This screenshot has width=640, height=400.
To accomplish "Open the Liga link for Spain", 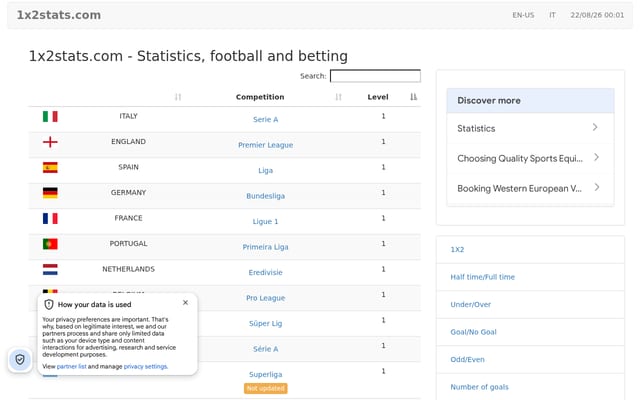I will pos(265,171).
